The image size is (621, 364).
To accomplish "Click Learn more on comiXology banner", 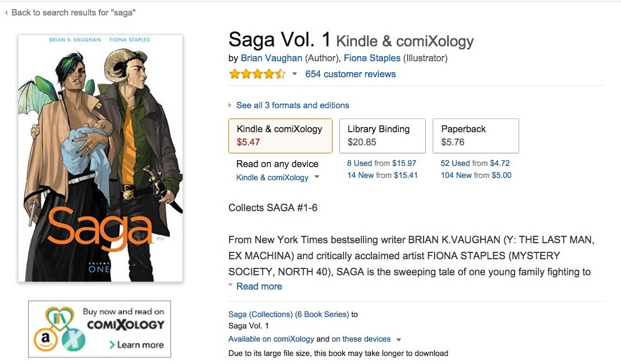I will tap(137, 345).
